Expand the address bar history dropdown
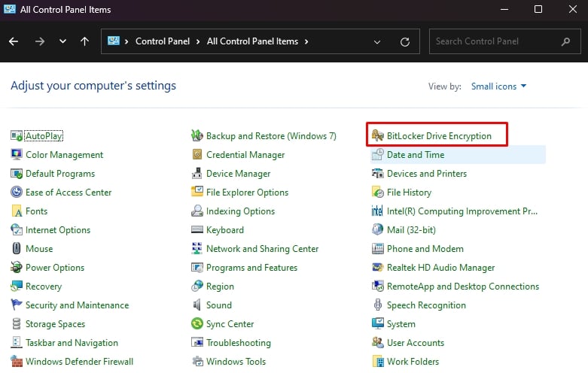Image resolution: width=588 pixels, height=373 pixels. pyautogui.click(x=377, y=41)
